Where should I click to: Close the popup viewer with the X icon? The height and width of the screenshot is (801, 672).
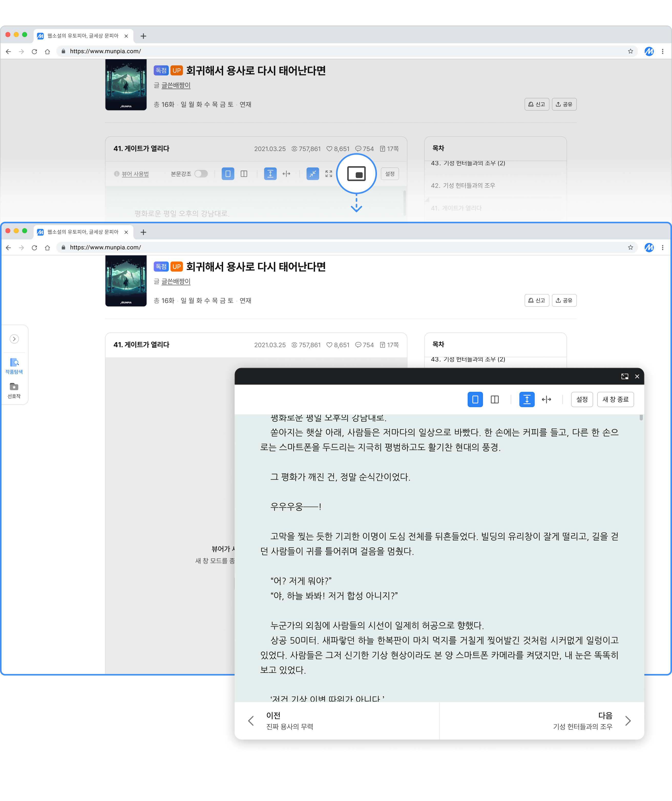point(637,376)
